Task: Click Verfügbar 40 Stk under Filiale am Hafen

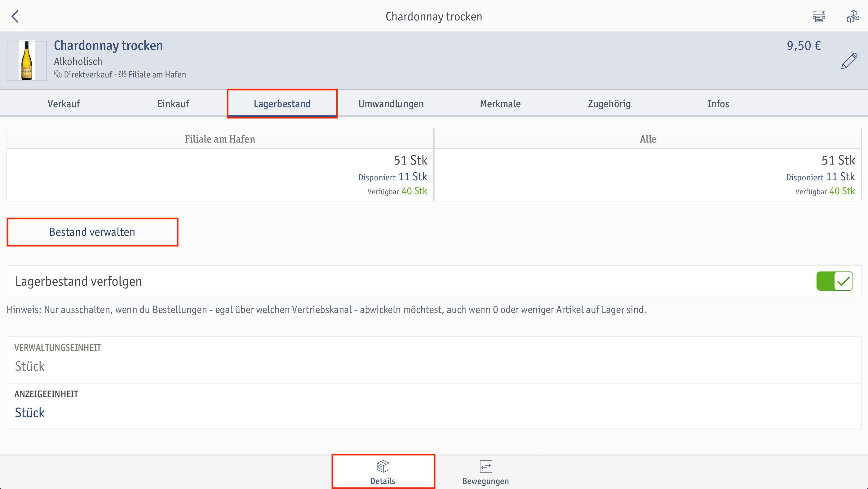Action: (397, 191)
